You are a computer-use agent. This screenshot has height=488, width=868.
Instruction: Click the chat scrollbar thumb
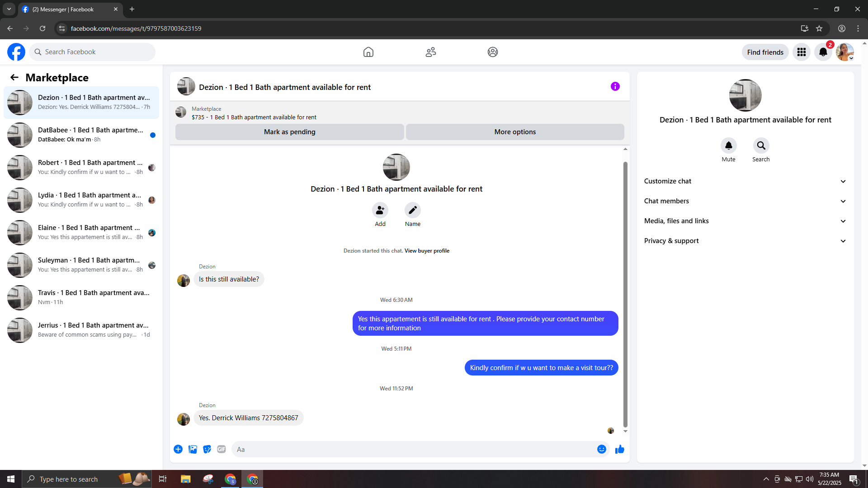coord(625,294)
